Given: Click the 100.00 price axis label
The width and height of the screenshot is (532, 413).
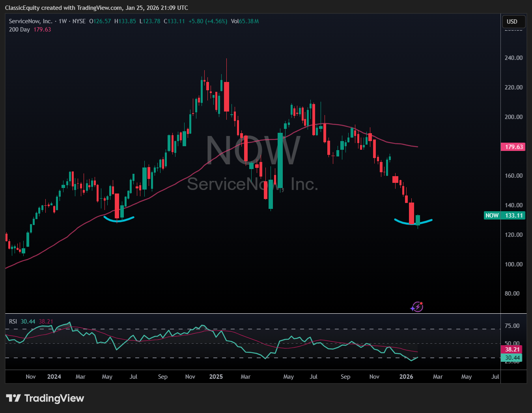Looking at the screenshot, I should click(x=513, y=264).
